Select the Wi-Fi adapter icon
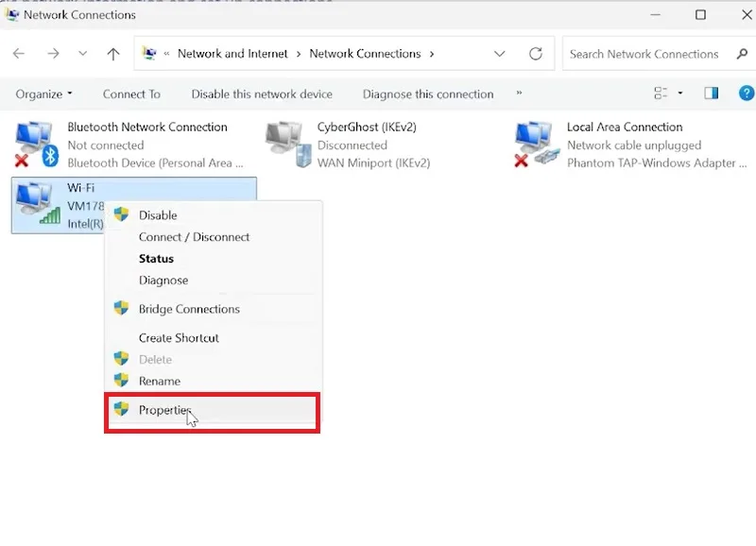 click(x=38, y=205)
